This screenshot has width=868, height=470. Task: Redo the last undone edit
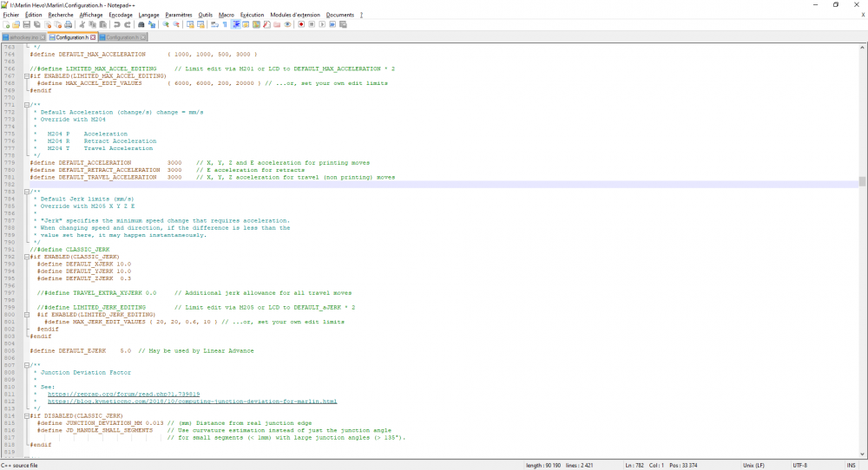click(x=128, y=24)
